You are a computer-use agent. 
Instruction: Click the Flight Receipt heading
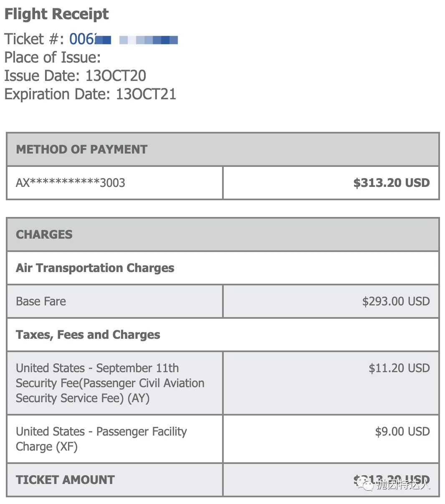point(56,14)
